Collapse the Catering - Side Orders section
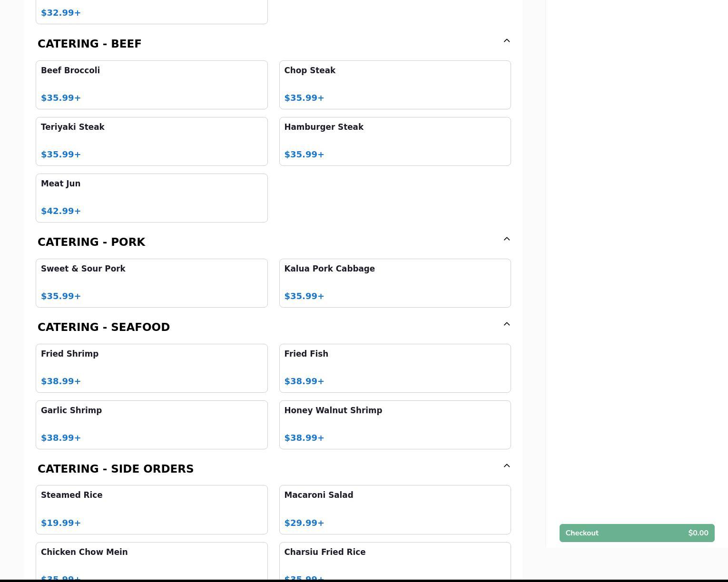Screen dimensions: 728x582 506,466
